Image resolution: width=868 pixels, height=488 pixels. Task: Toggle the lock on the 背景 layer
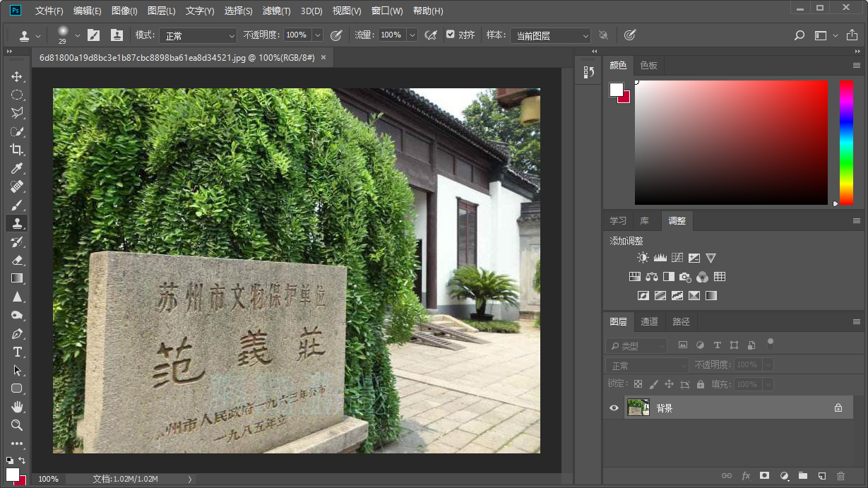click(x=838, y=407)
